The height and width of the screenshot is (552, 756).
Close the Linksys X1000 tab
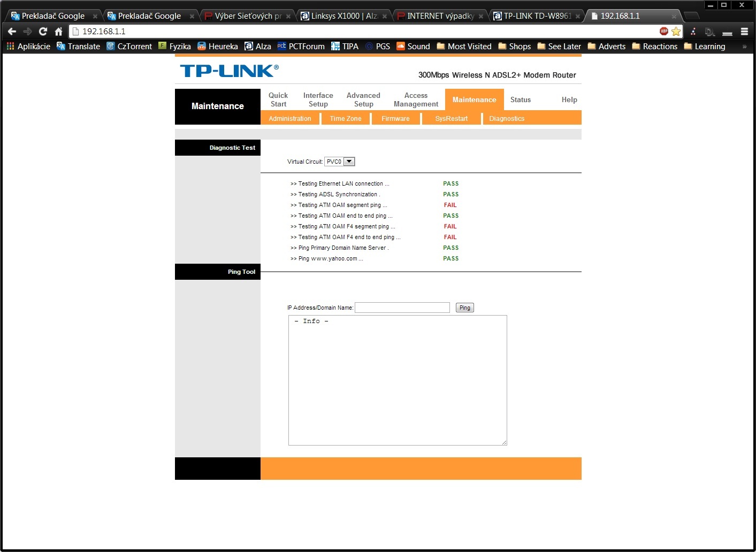(385, 17)
